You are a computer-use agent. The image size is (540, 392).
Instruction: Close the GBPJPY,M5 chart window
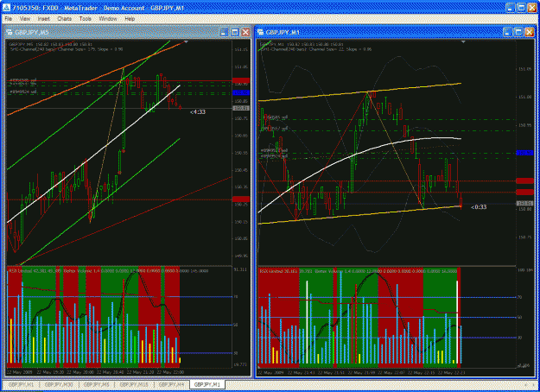click(x=245, y=32)
